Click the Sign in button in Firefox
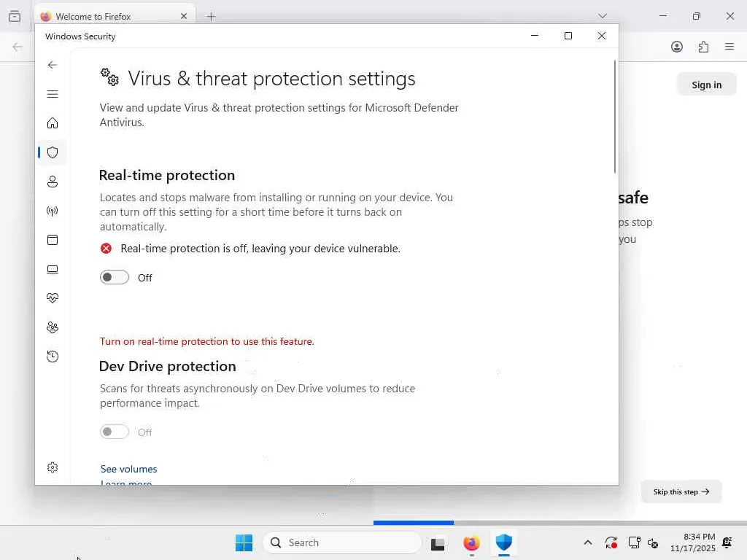This screenshot has width=747, height=560. point(706,85)
